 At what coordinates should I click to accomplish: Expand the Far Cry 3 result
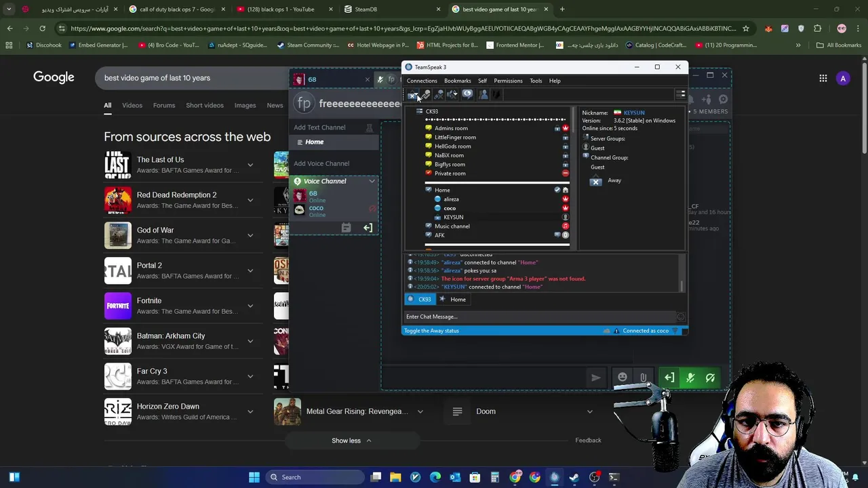click(x=250, y=376)
